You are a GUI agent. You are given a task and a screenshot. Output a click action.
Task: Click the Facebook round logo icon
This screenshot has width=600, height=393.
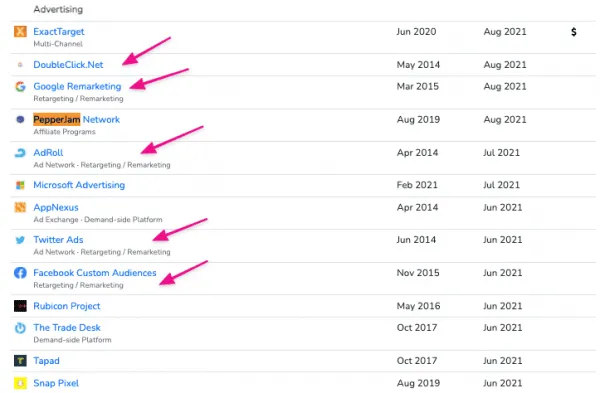tap(20, 273)
